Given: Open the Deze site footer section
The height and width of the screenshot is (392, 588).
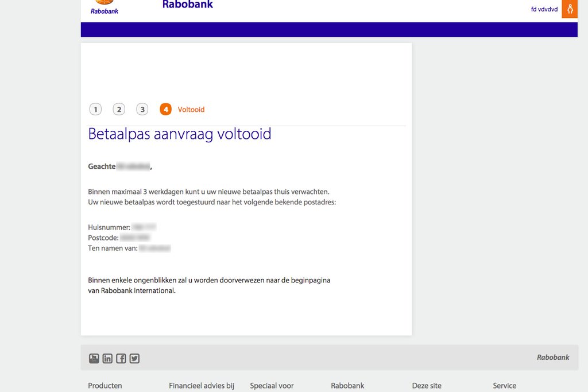Looking at the screenshot, I should point(427,386).
